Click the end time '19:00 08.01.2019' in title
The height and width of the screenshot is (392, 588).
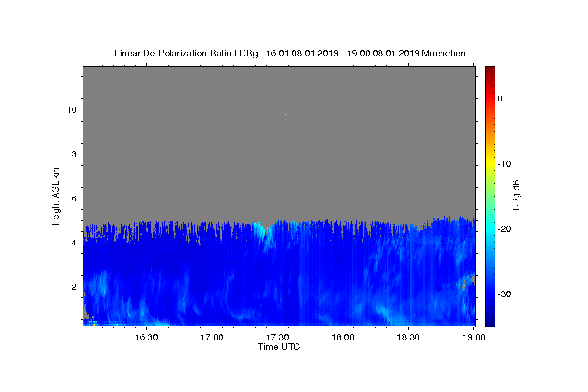coord(383,53)
